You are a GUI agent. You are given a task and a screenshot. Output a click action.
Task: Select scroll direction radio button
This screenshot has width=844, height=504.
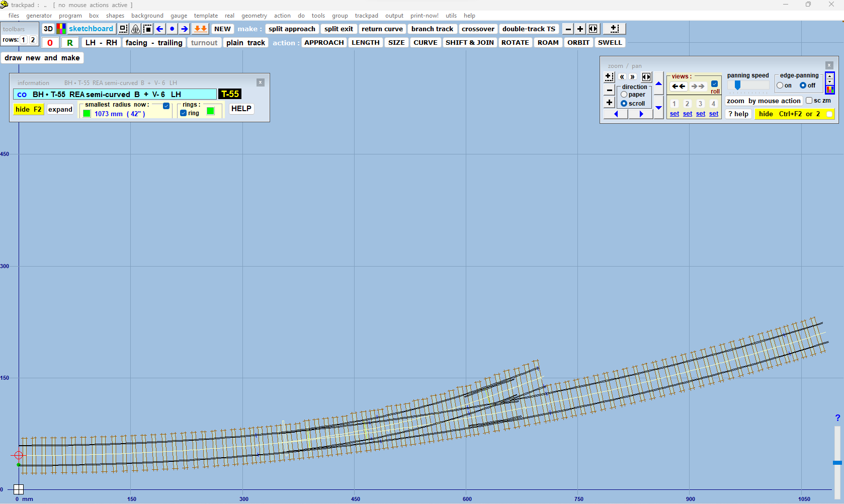(624, 104)
